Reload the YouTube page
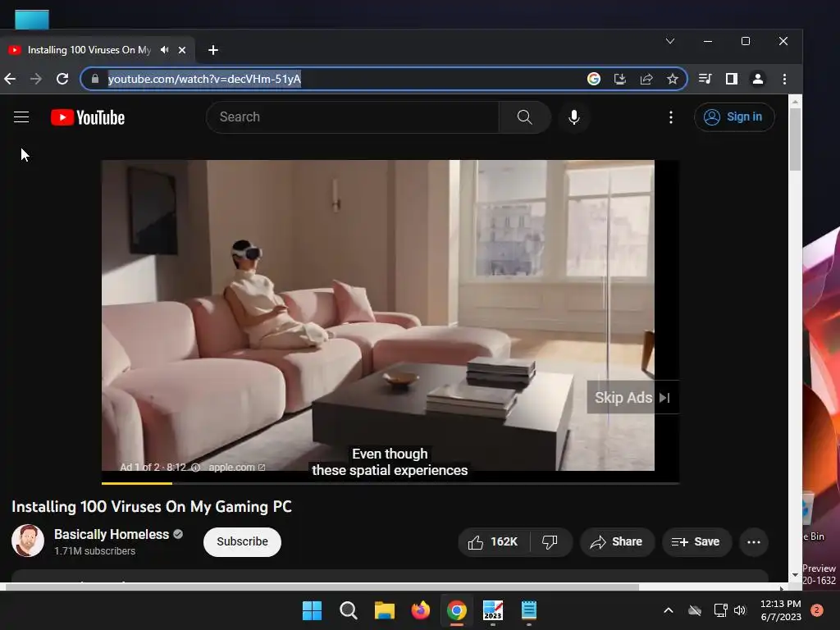The height and width of the screenshot is (630, 840). tap(62, 80)
